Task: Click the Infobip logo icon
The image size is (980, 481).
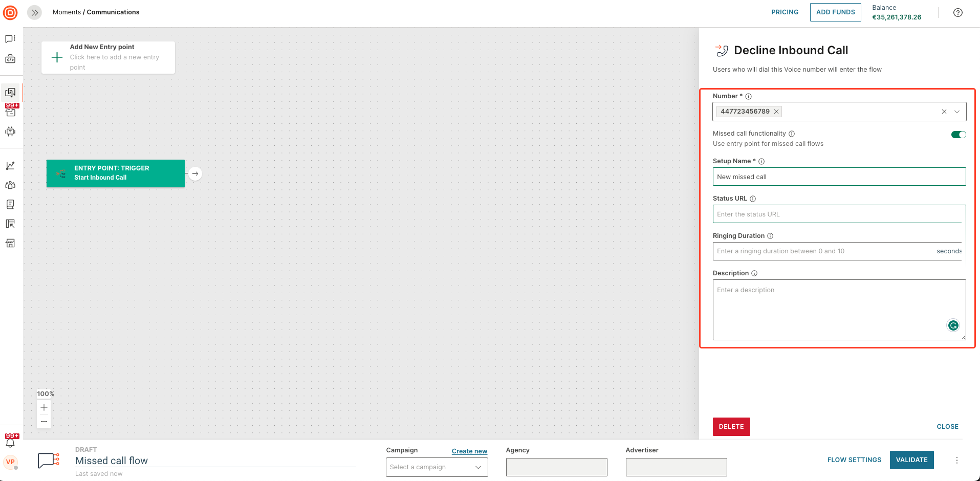Action: tap(10, 13)
